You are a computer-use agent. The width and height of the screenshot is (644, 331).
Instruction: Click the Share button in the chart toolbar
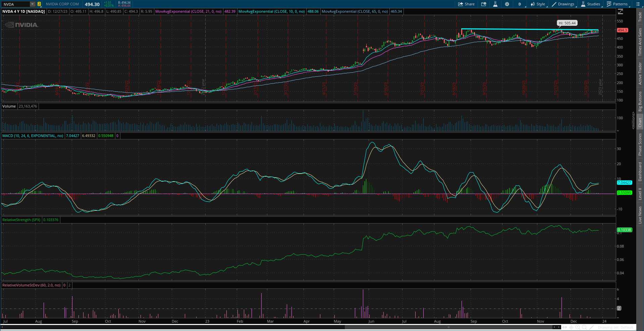click(466, 4)
